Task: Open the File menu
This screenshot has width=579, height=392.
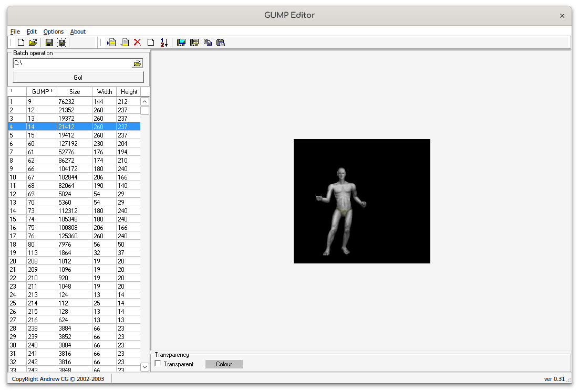Action: point(15,31)
